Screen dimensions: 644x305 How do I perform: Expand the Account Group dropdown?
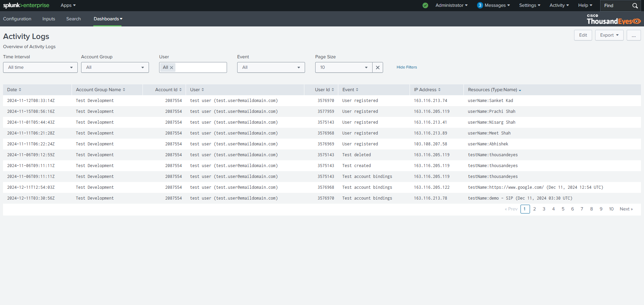coord(115,67)
